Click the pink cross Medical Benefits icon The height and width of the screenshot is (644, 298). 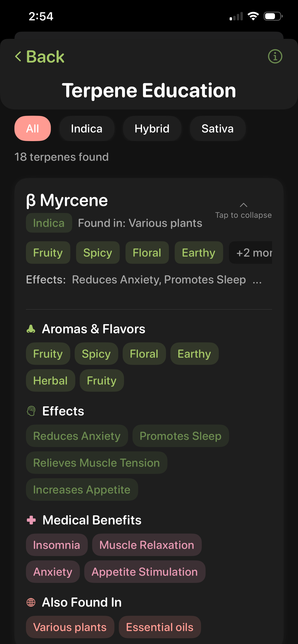(x=31, y=520)
